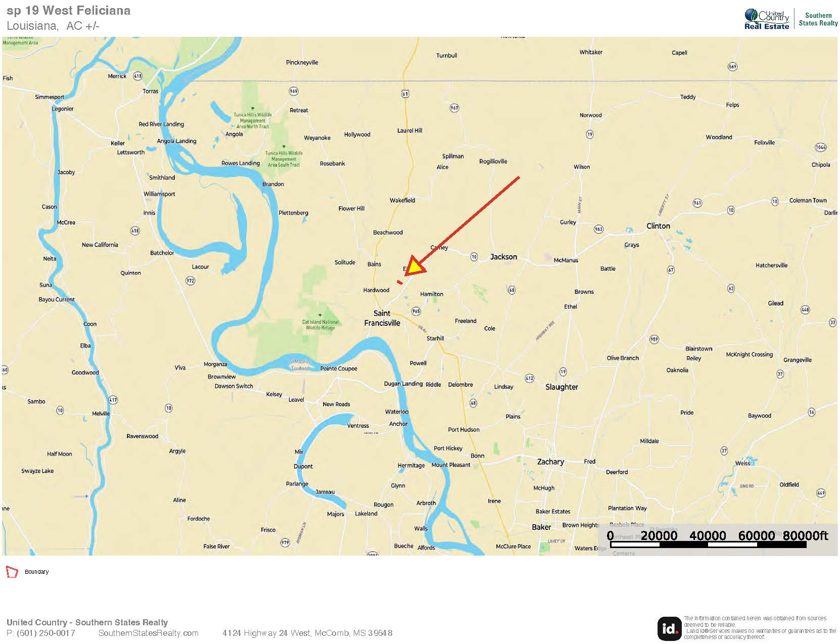Click the route 969 shield near Retreat
Screen dimensions: 840x644
294,91
